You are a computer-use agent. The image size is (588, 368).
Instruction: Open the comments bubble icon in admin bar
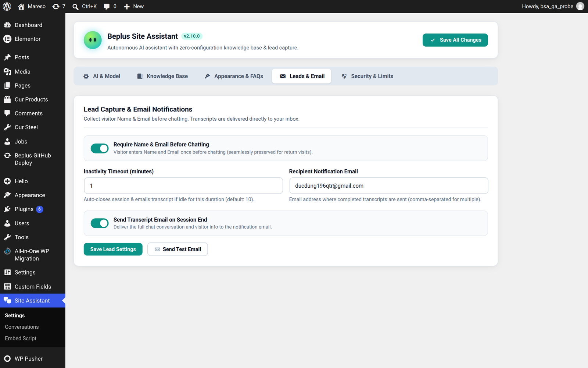pos(107,7)
